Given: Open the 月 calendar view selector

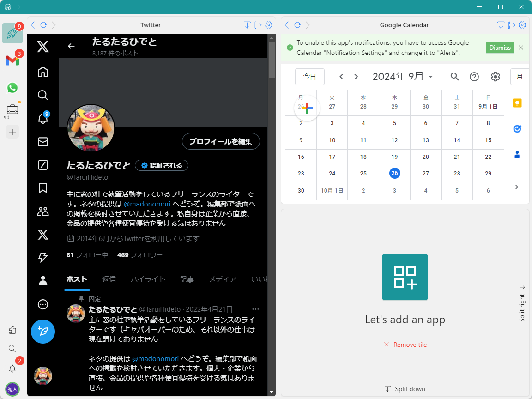Looking at the screenshot, I should tap(520, 77).
